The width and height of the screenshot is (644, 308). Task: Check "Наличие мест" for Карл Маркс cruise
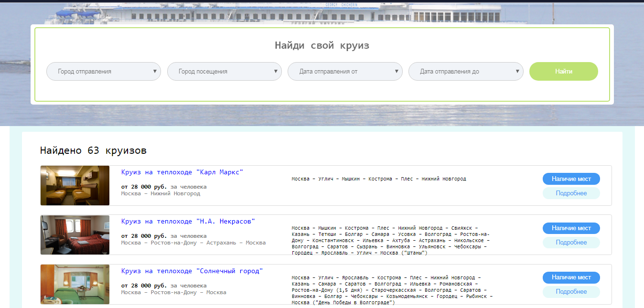click(x=571, y=179)
